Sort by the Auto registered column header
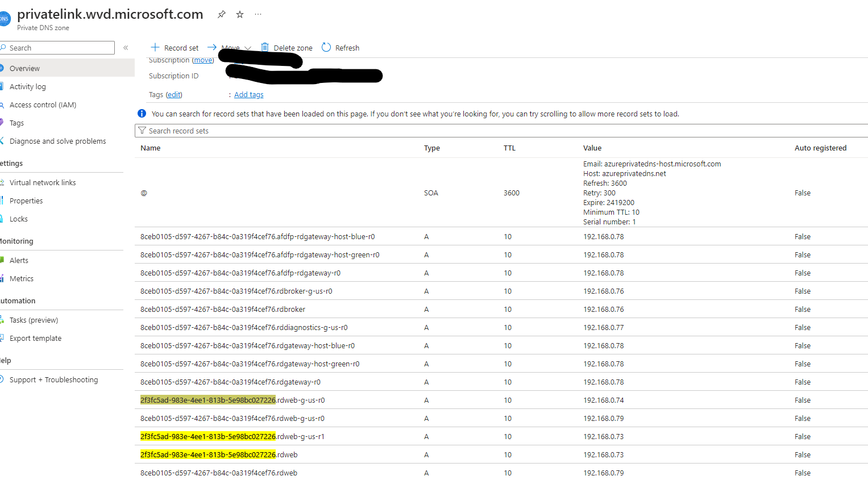868x480 pixels. pos(820,148)
